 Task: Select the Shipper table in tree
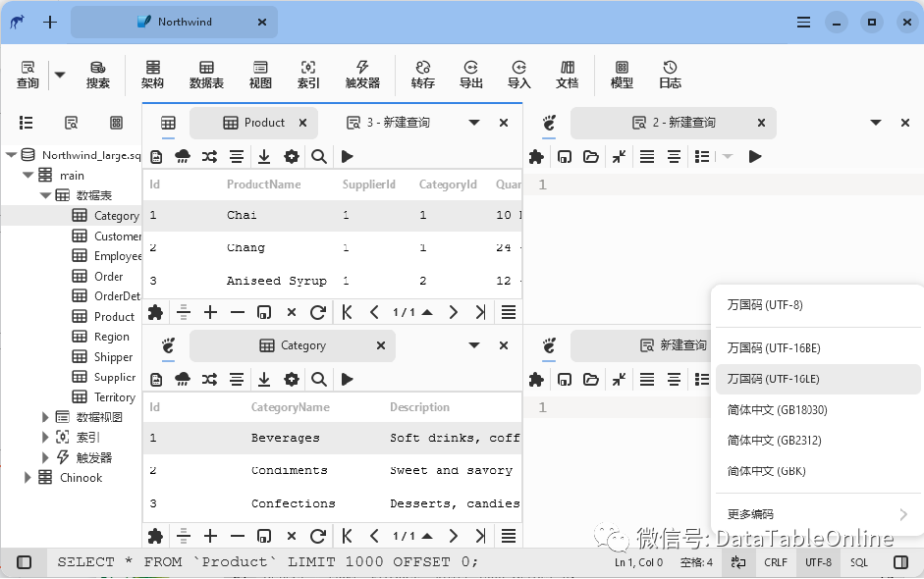coord(102,357)
